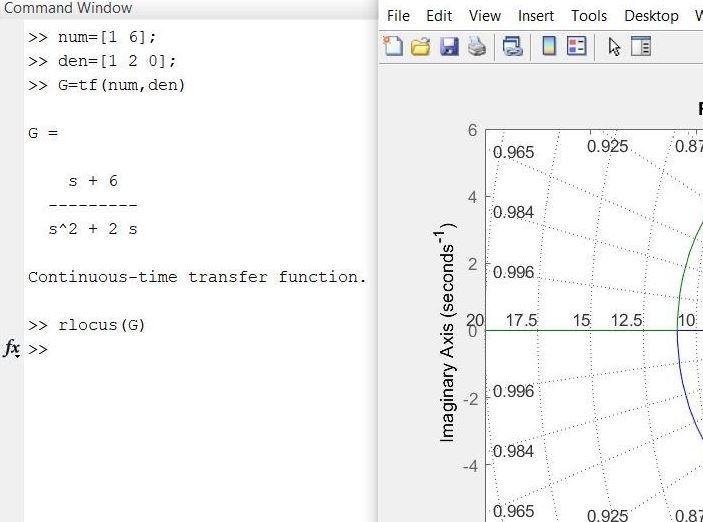
Task: Click the bottom 0.925 damping label
Action: (x=607, y=515)
